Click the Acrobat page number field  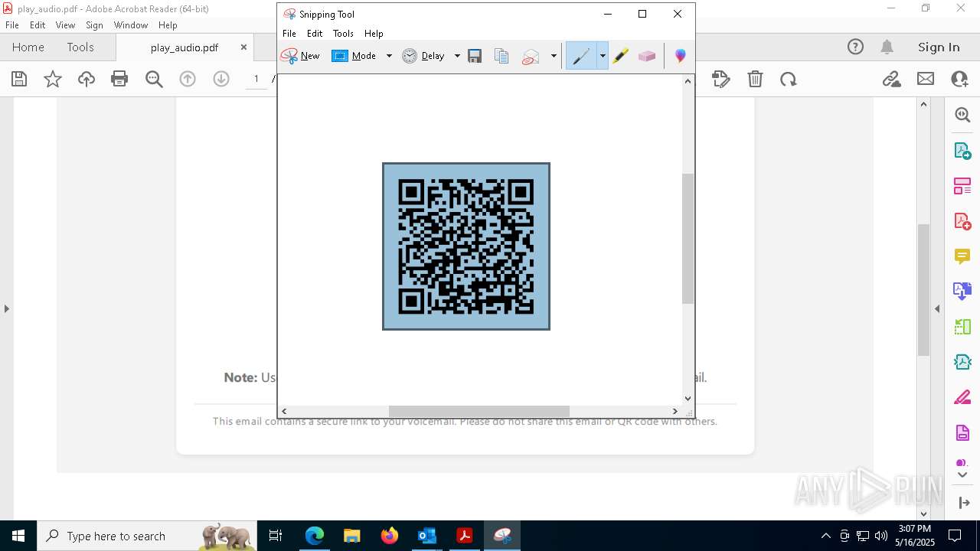(x=256, y=79)
